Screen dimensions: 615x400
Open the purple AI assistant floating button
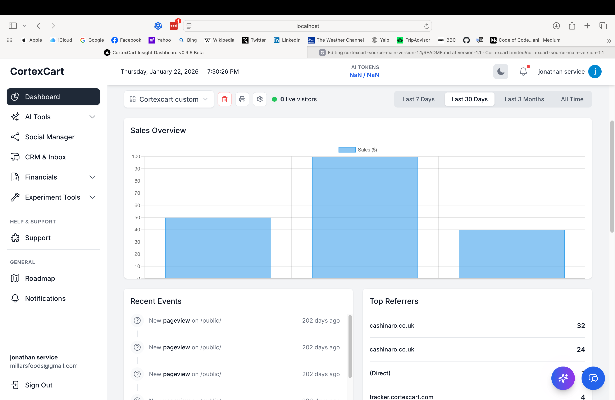click(x=562, y=378)
